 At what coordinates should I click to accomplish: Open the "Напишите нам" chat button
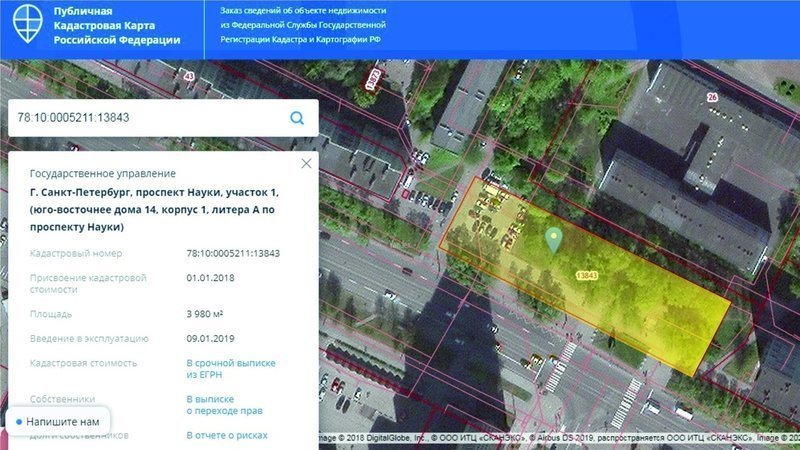pyautogui.click(x=58, y=422)
